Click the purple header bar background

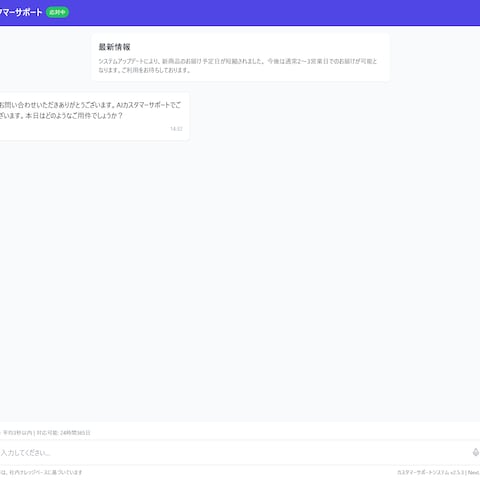click(267, 13)
